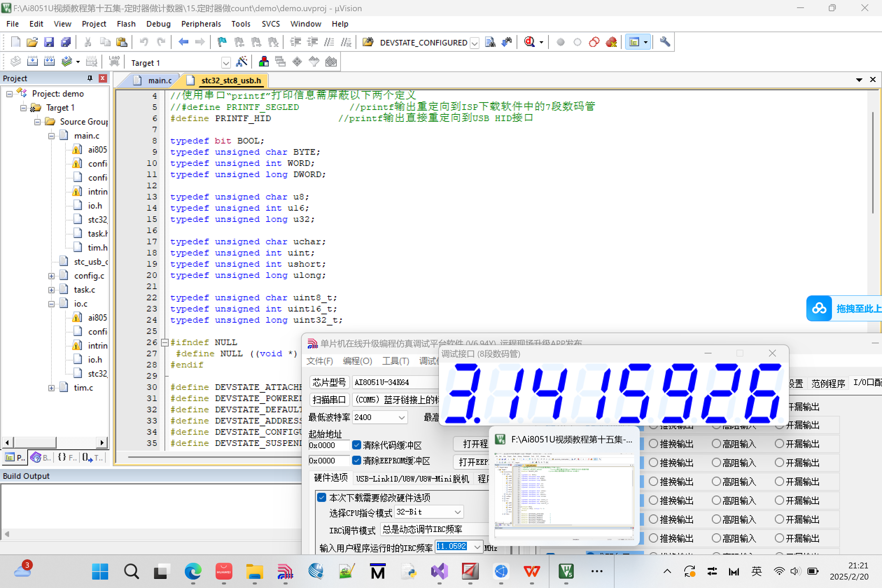This screenshot has width=882, height=588.
Task: Click the Build target icon
Action: (x=33, y=62)
